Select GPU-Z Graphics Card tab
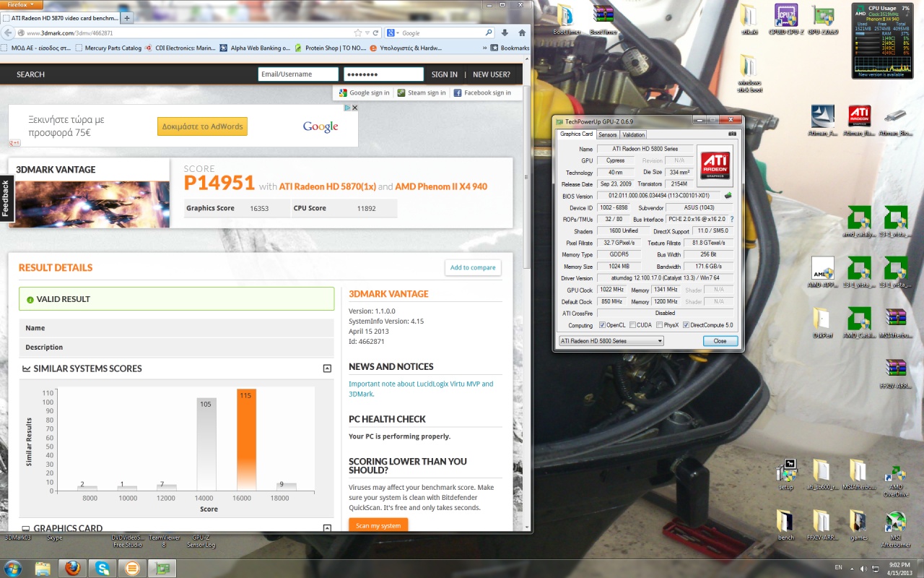Screen dimensions: 924x578 click(576, 134)
